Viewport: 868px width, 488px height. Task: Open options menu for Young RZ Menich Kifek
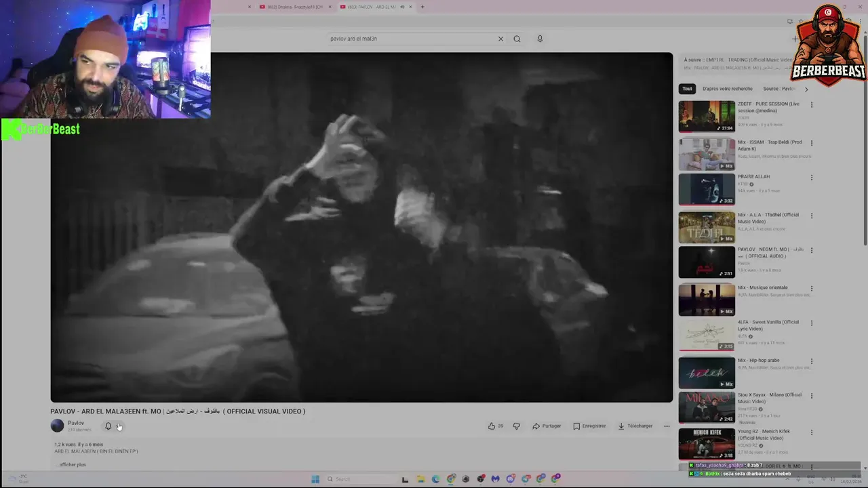811,432
